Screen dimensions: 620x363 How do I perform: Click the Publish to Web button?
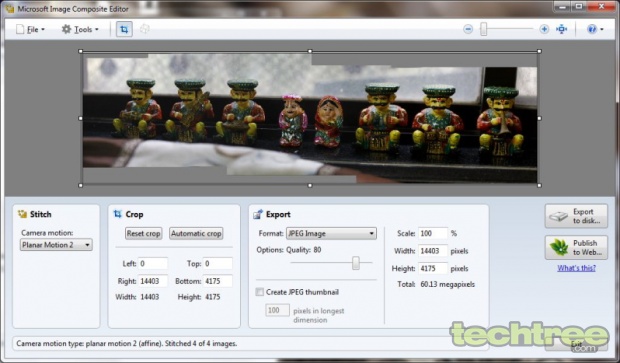(576, 248)
